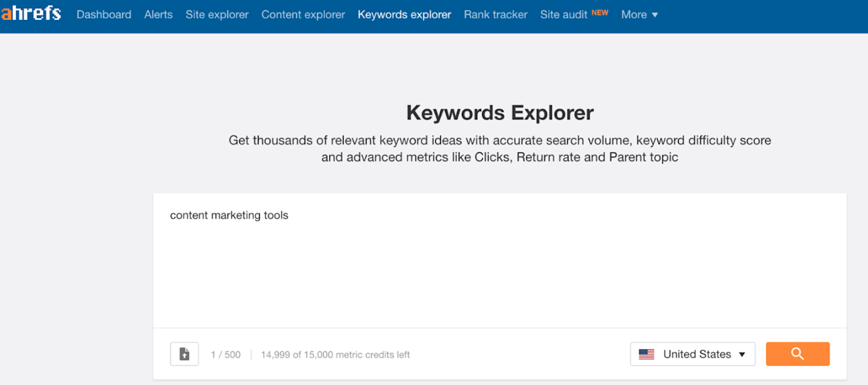Viewport: 868px width, 385px height.
Task: Go to Alerts
Action: [x=159, y=14]
